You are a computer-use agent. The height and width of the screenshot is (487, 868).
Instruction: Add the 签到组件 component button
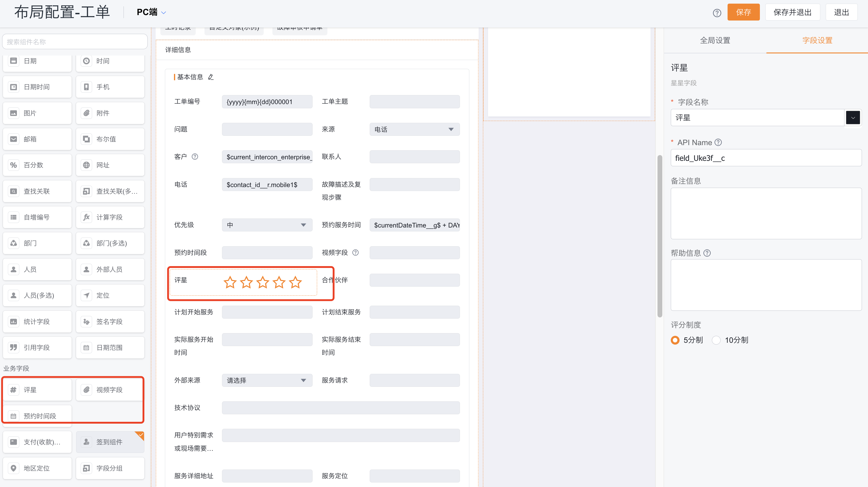click(110, 442)
